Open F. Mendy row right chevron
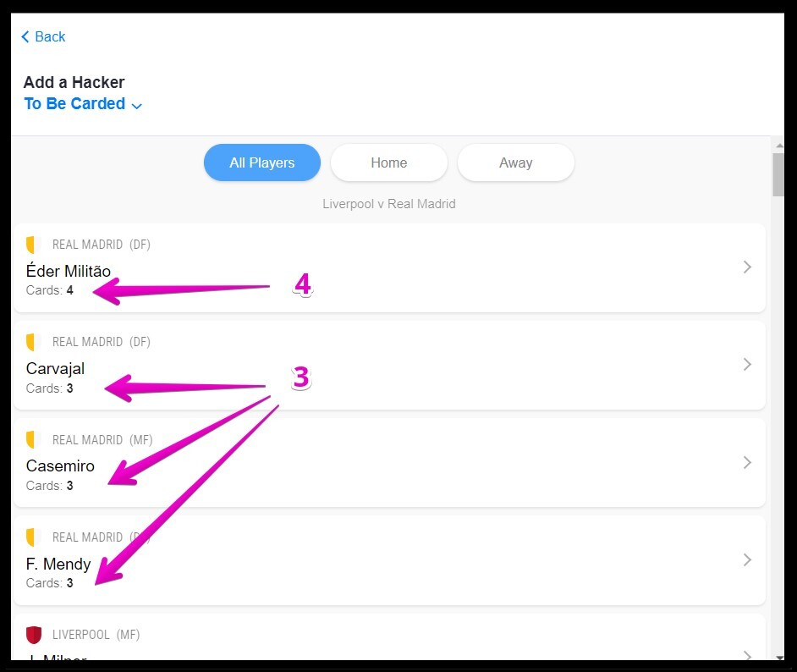The image size is (797, 672). click(747, 559)
